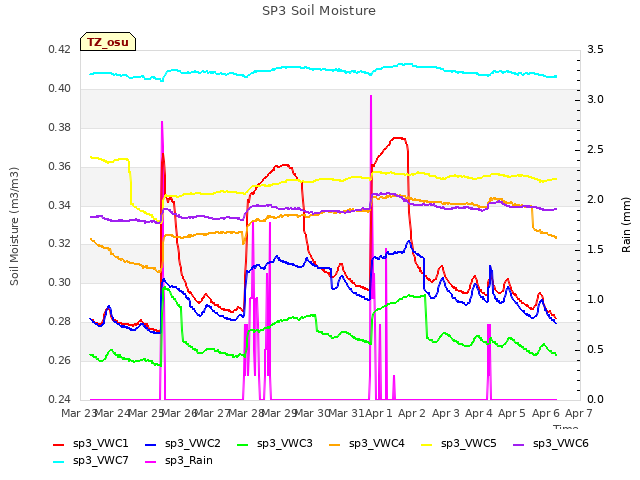Click the orange sp3_VWC4 legend swatch

tap(335, 444)
